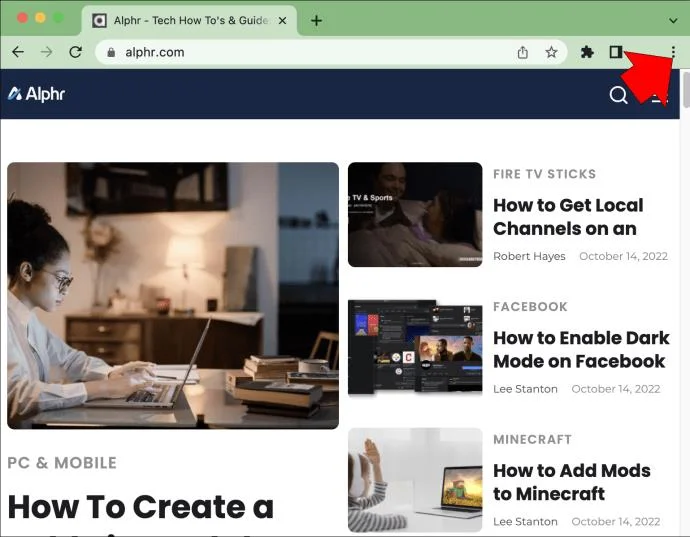The image size is (690, 537).
Task: Open a new tab with plus button
Action: click(316, 20)
